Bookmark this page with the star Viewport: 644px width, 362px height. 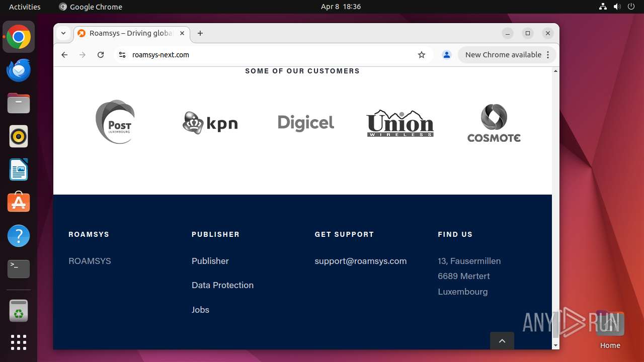(x=422, y=55)
